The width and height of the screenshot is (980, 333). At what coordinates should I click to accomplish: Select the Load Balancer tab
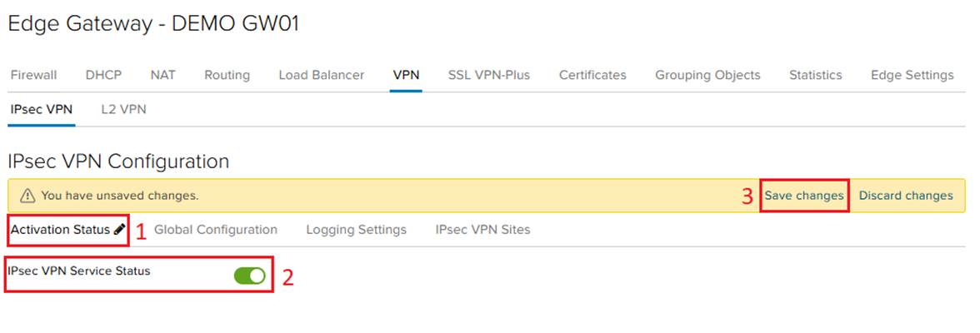click(x=321, y=75)
